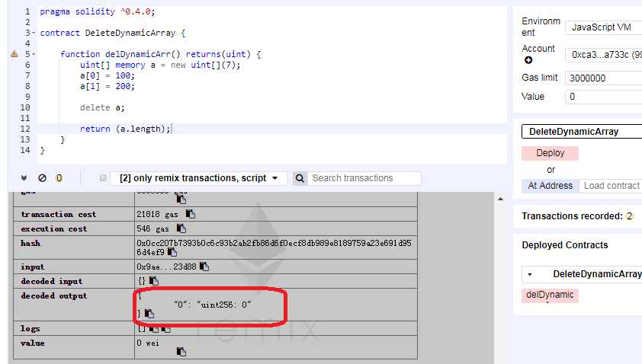Call the delDynamic function button
This screenshot has width=642, height=364.
tap(550, 295)
